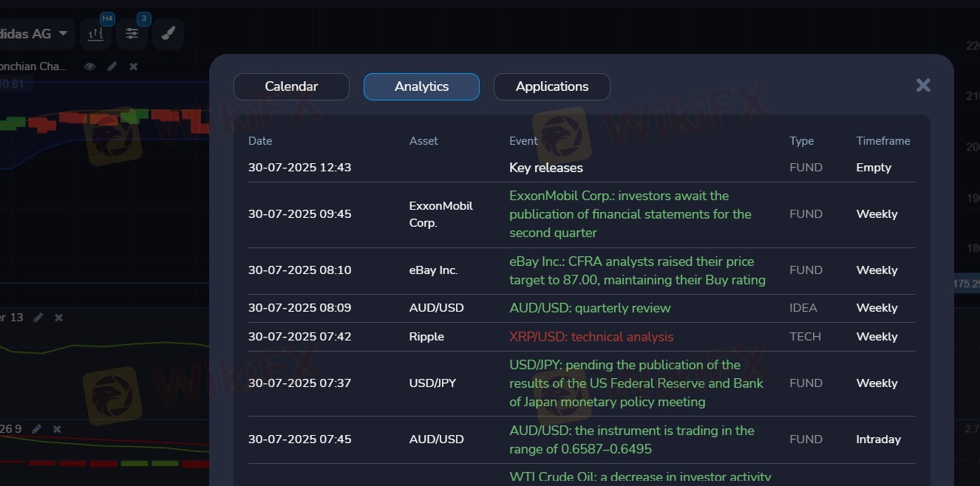Image resolution: width=980 pixels, height=486 pixels.
Task: Click the IDEA type in AUD/USD row
Action: [803, 308]
